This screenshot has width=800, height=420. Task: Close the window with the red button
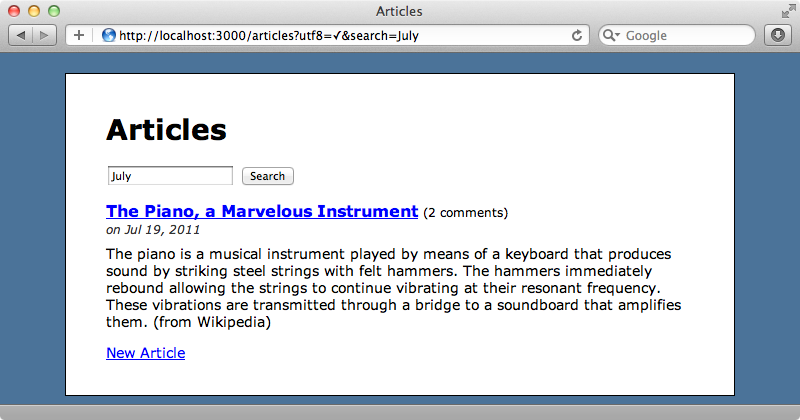coord(14,11)
